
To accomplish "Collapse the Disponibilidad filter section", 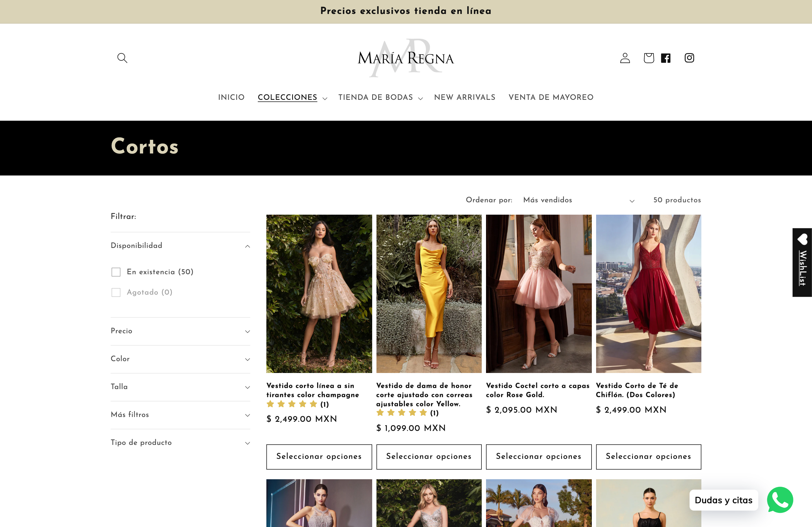I will click(247, 246).
